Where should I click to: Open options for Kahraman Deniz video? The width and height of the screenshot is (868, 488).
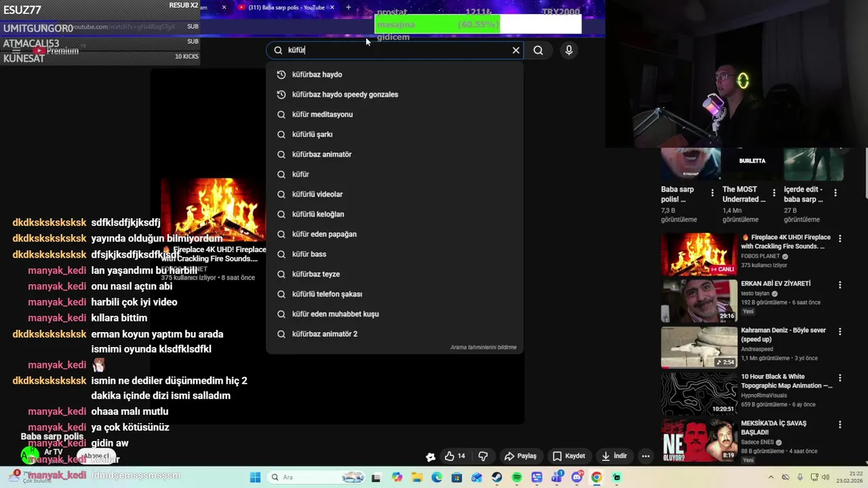(840, 331)
